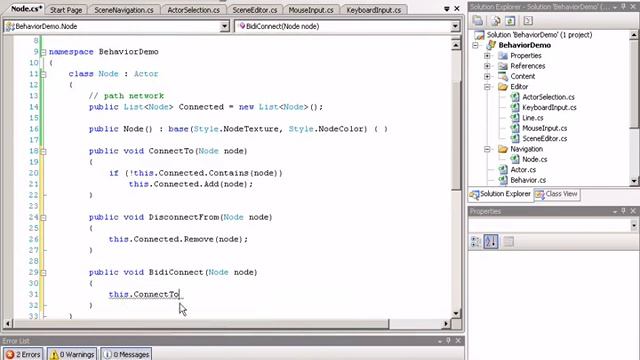Collapse the Editor folder
This screenshot has width=640, height=360.
(x=487, y=87)
